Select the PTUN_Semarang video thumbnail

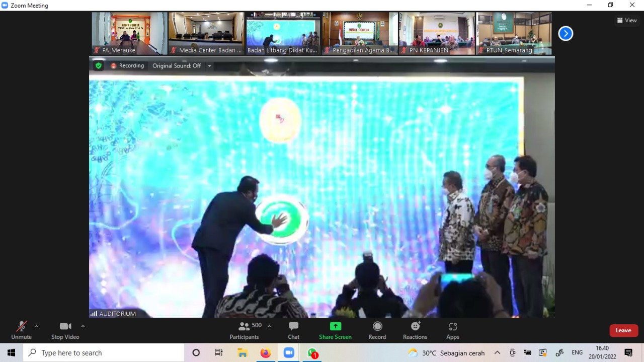(x=514, y=34)
